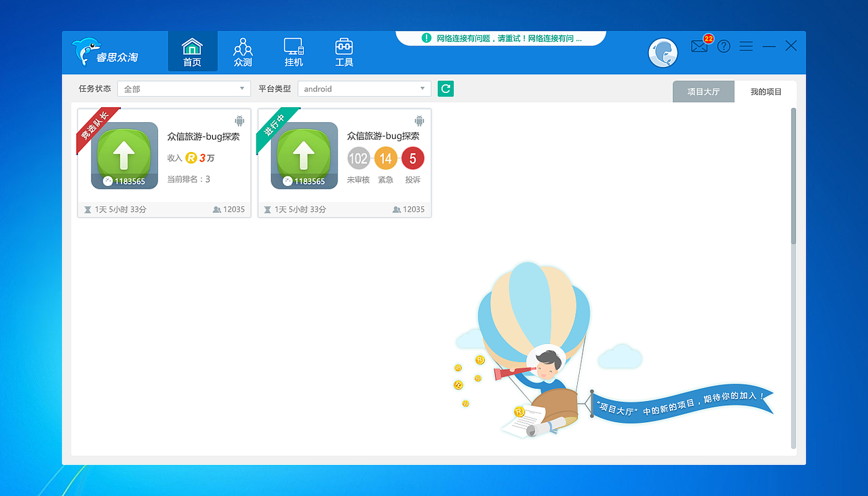
Task: Click the app thumbnail in 进行中 card
Action: pos(304,155)
